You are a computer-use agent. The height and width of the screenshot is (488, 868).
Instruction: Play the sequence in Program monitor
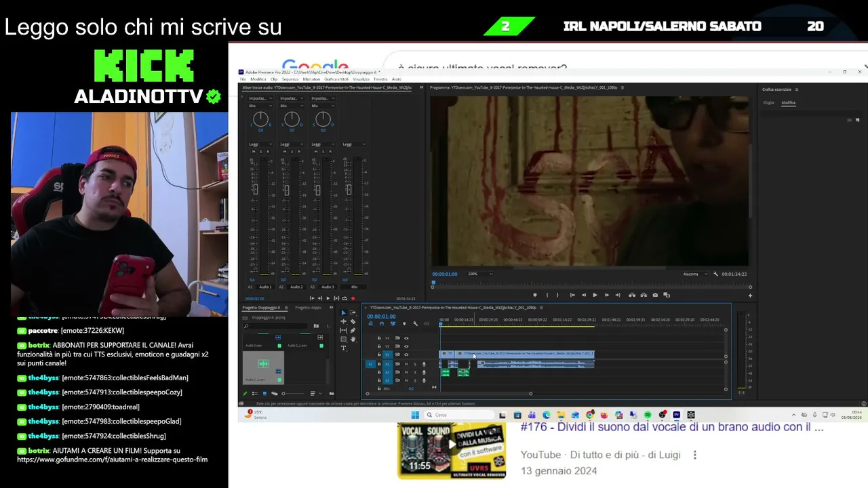tap(595, 295)
